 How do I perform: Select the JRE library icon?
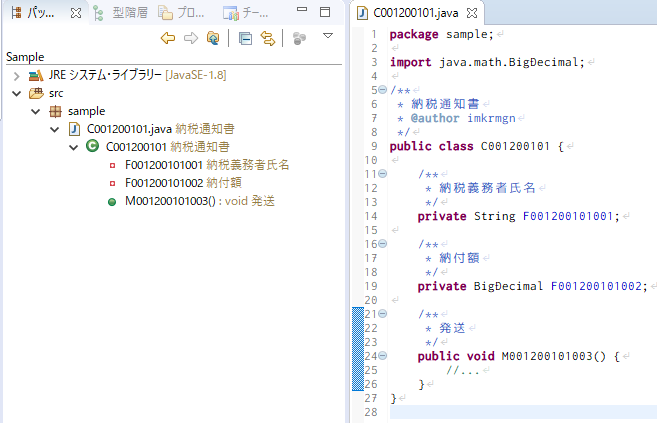[x=36, y=75]
